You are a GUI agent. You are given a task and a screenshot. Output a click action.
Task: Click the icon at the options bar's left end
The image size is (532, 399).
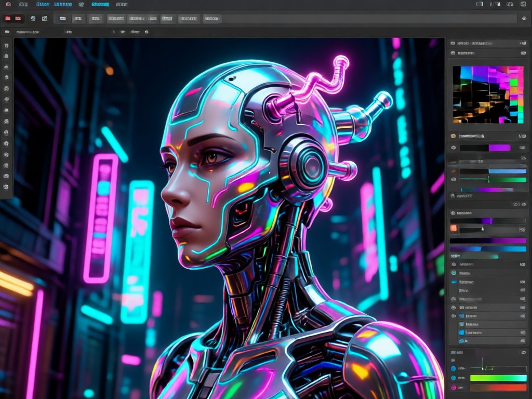point(7,32)
